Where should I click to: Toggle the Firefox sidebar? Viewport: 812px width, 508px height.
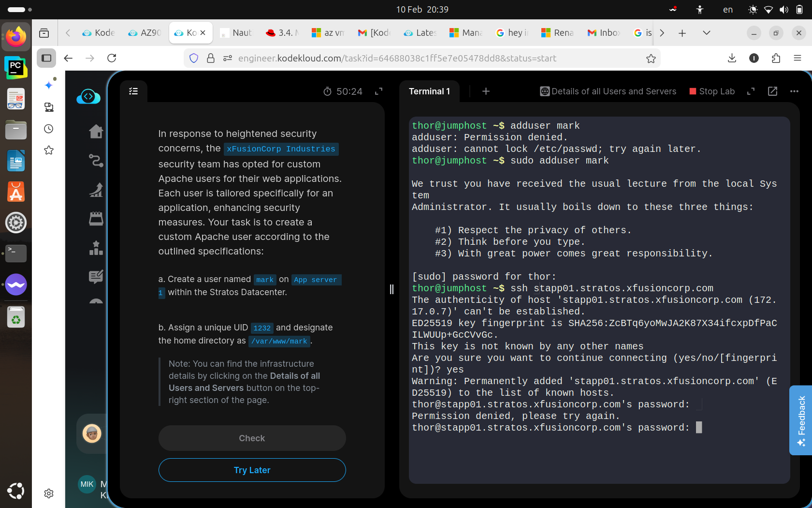(46, 59)
